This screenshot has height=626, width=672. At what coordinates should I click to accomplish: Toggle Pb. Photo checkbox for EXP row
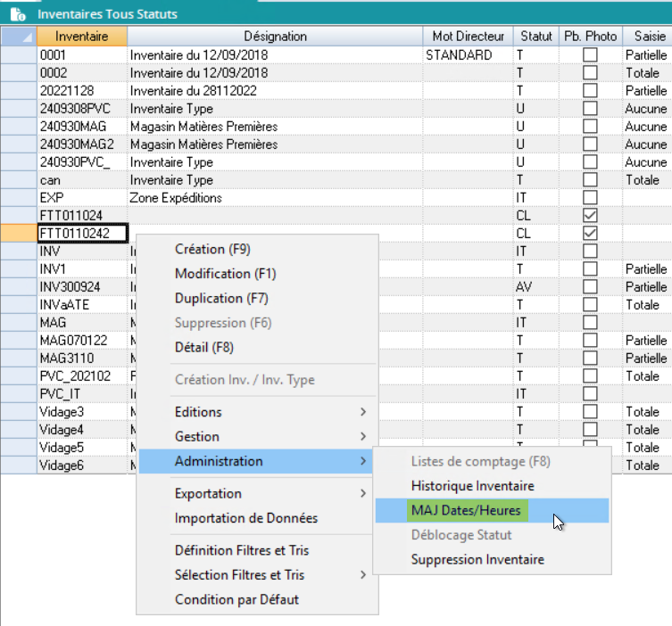point(590,198)
